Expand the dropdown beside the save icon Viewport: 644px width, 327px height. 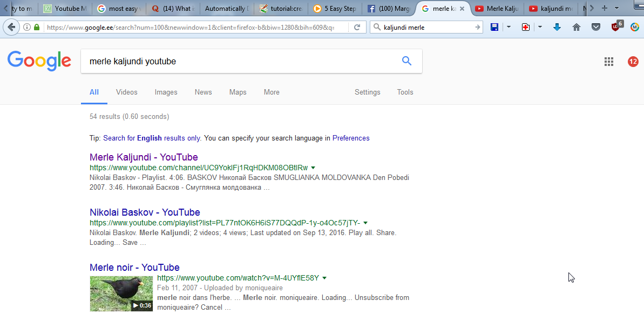(x=509, y=27)
